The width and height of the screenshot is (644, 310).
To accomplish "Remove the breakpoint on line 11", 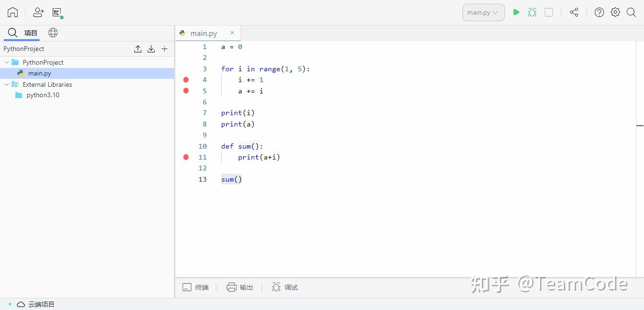I will [186, 157].
